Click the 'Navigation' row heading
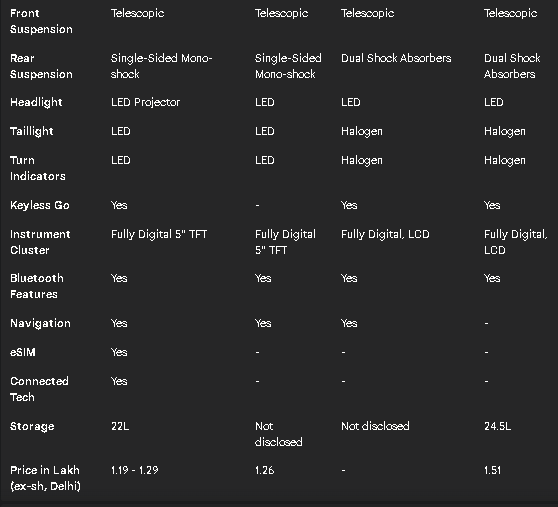558x507 pixels. pos(40,323)
